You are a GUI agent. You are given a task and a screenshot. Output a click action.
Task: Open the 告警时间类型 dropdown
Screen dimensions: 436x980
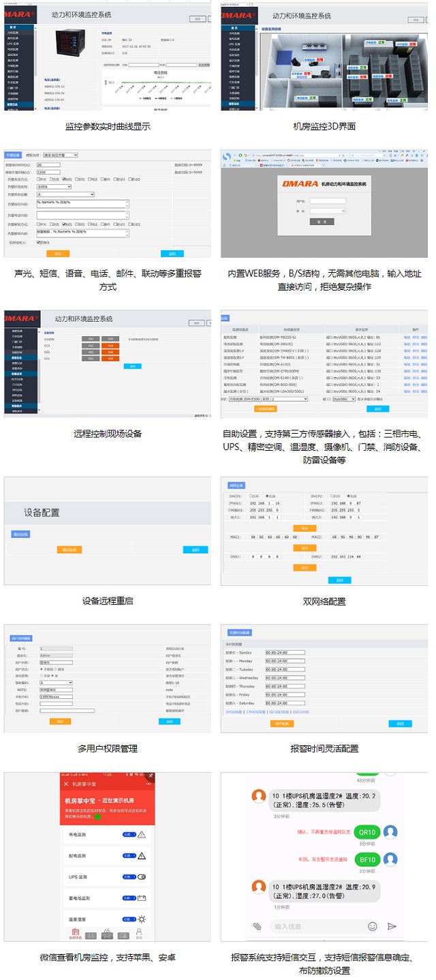[54, 186]
